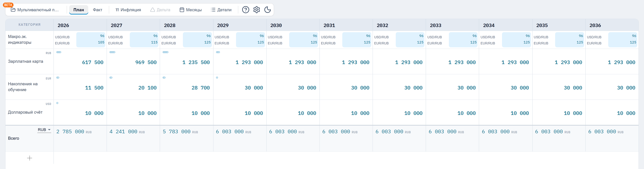The width and height of the screenshot is (644, 169).
Task: Click the indicator above 11 500
Action: coord(58,78)
